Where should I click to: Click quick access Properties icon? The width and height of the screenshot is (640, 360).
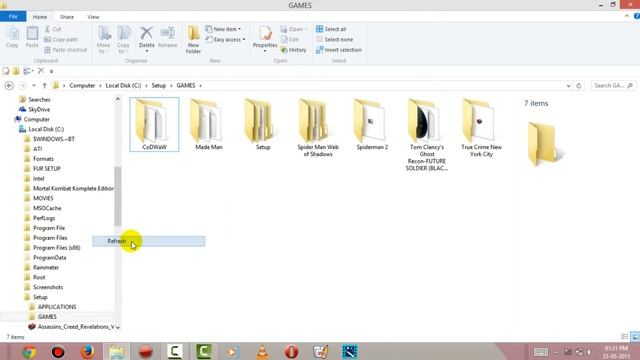[6, 71]
